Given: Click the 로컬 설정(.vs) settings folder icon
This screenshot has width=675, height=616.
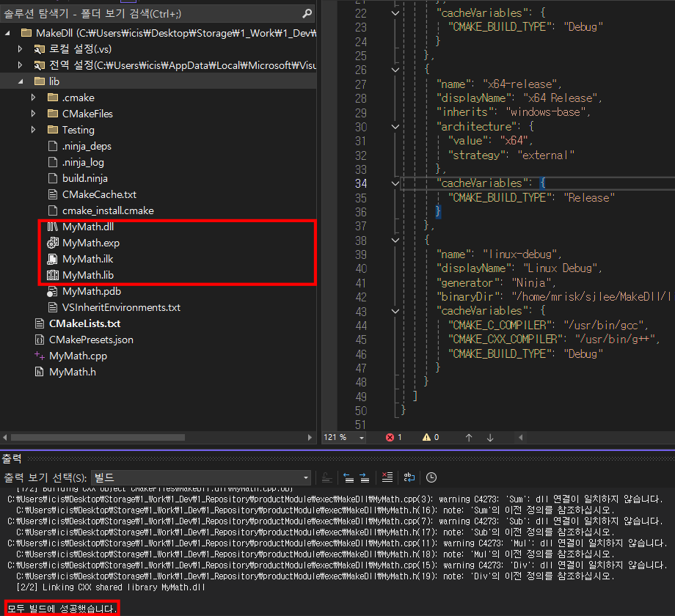Looking at the screenshot, I should pos(40,49).
